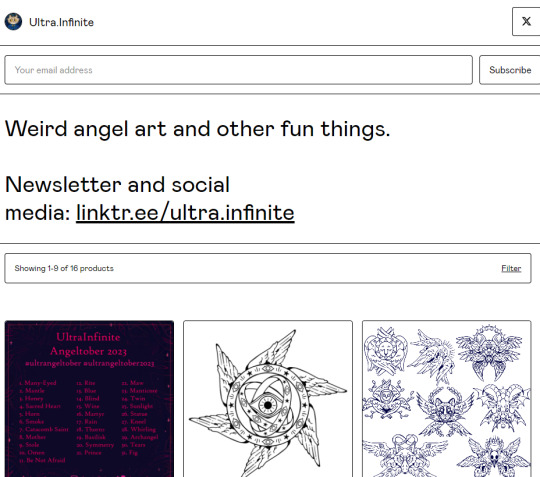Image resolution: width=540 pixels, height=477 pixels.
Task: Open the Ultra.Infinite profile avatar
Action: coord(13,22)
